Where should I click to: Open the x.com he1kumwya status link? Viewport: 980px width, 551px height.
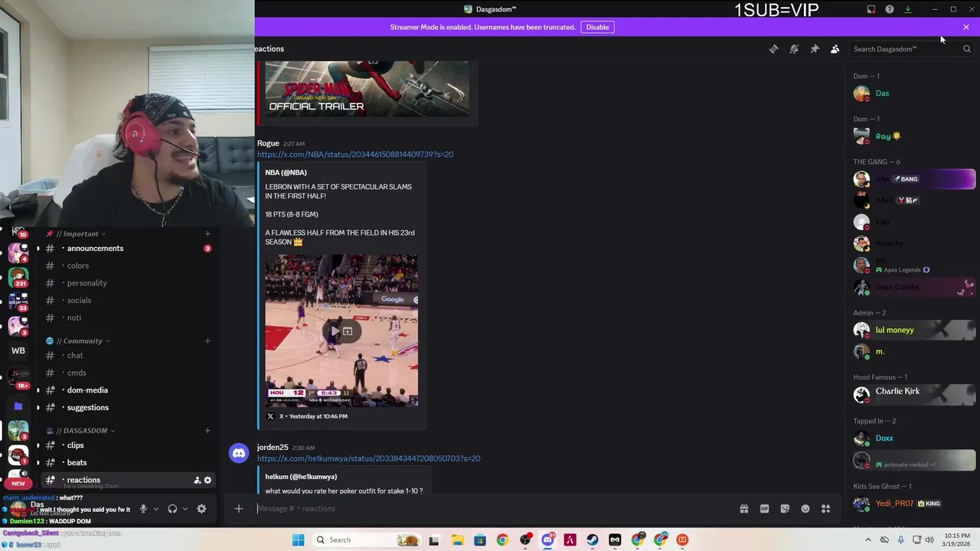pos(368,458)
